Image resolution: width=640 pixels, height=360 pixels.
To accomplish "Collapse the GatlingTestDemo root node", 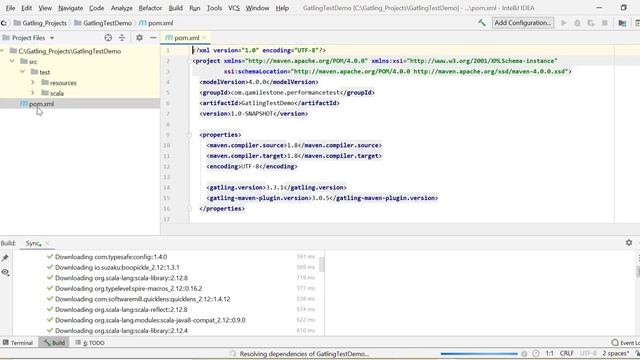I will click(x=3, y=51).
